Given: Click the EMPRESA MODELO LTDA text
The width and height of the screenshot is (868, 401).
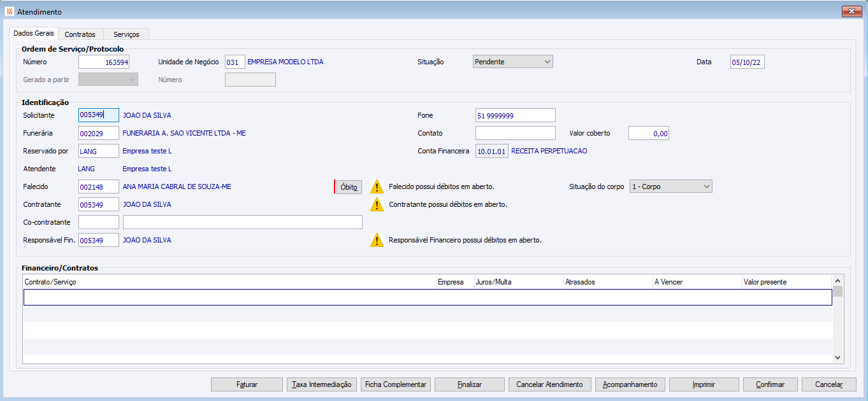Looking at the screenshot, I should (286, 62).
